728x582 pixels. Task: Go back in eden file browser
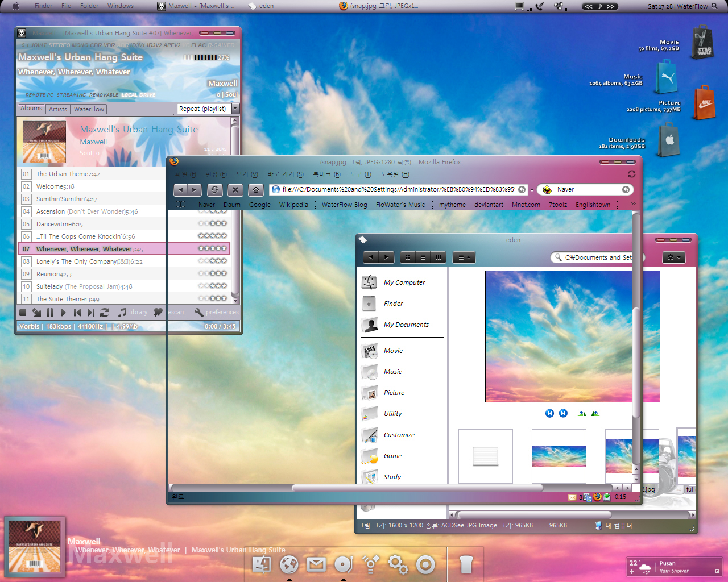(x=371, y=257)
